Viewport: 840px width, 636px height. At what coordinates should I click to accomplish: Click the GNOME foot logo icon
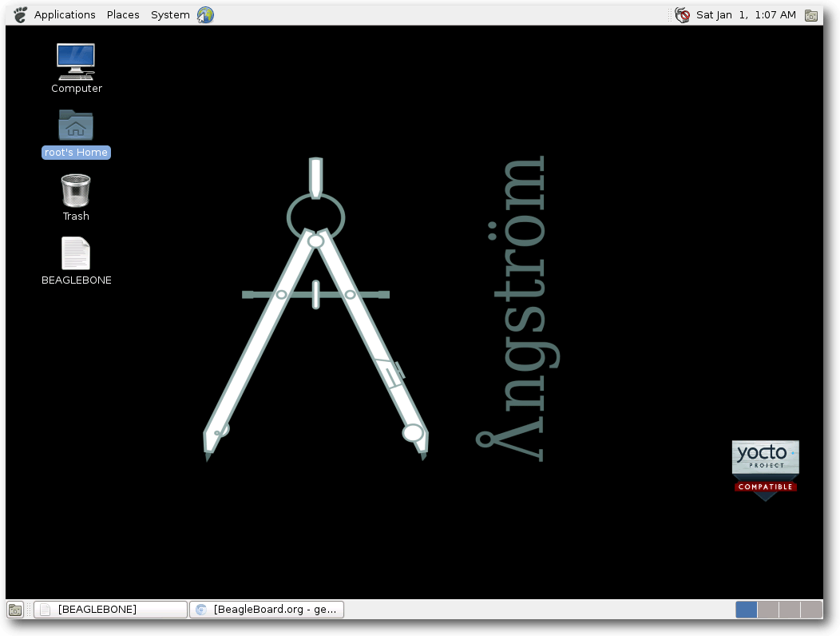pos(20,15)
